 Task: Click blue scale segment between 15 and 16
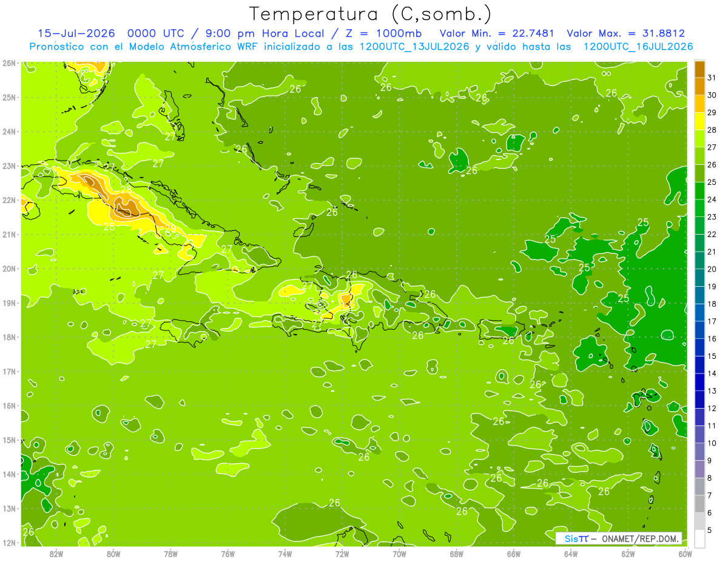[699, 347]
